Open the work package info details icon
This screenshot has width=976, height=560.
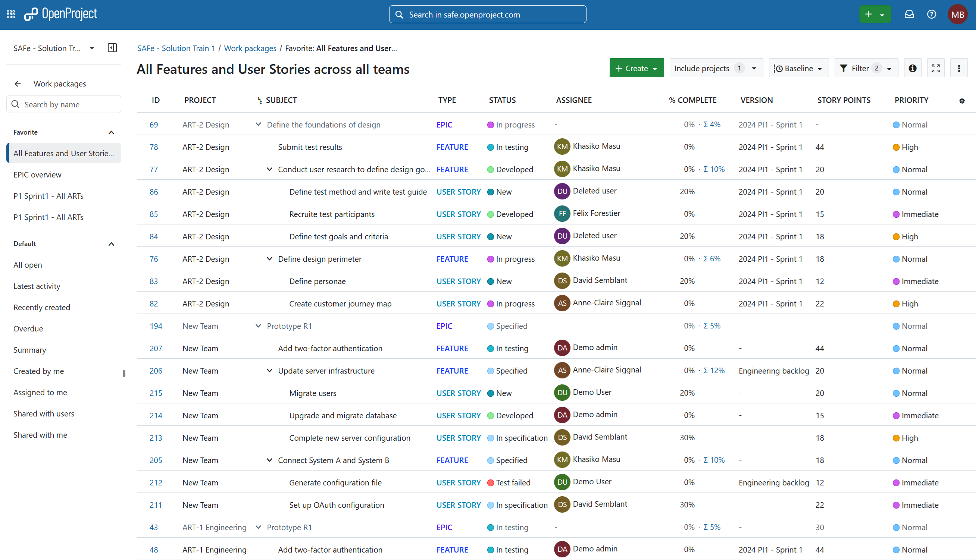913,68
